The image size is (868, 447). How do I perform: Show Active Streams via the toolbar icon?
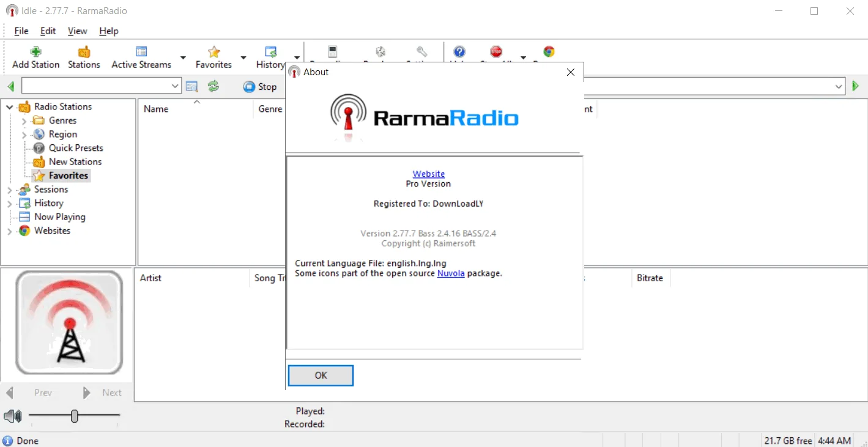(x=141, y=52)
